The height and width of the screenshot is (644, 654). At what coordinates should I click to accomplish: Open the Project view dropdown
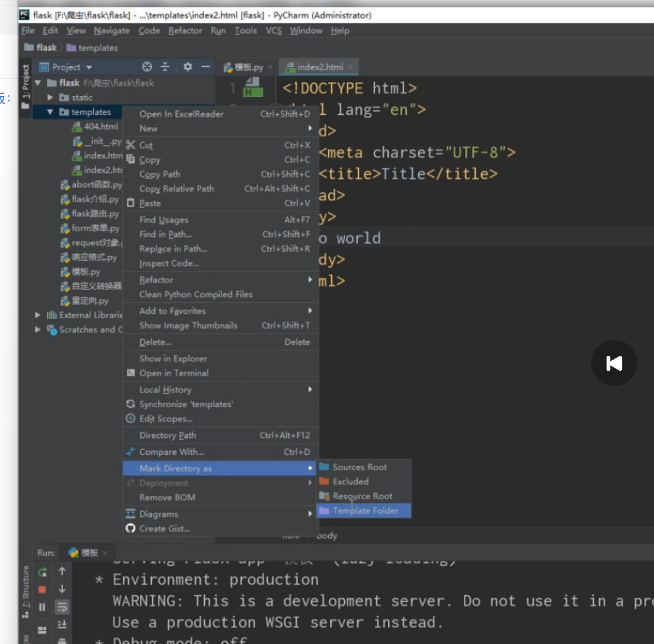89,67
